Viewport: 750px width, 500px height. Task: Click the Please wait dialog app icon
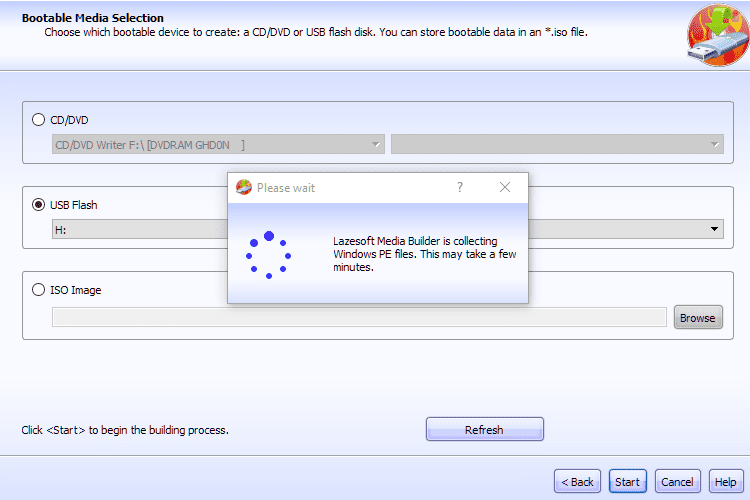(243, 187)
